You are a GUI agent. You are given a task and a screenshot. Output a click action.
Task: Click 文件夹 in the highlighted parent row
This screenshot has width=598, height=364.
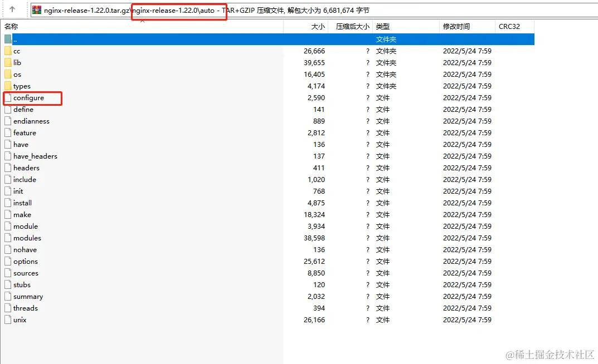click(386, 39)
